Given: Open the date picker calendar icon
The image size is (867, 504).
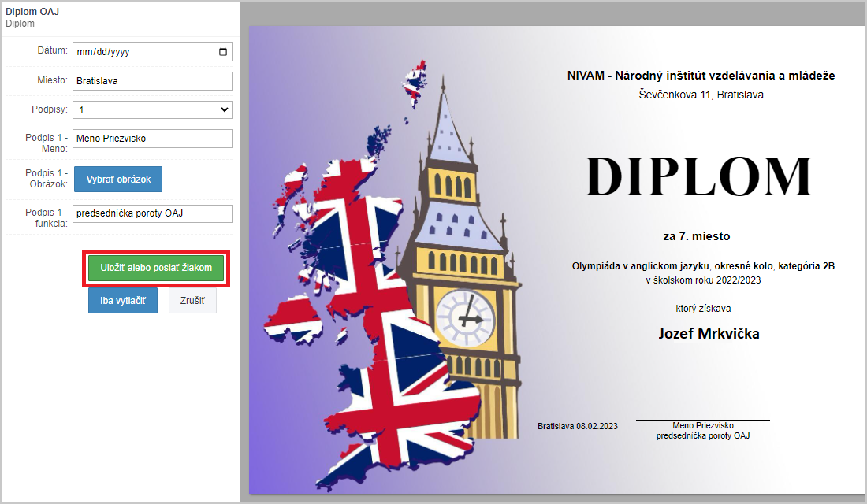Looking at the screenshot, I should pyautogui.click(x=223, y=52).
